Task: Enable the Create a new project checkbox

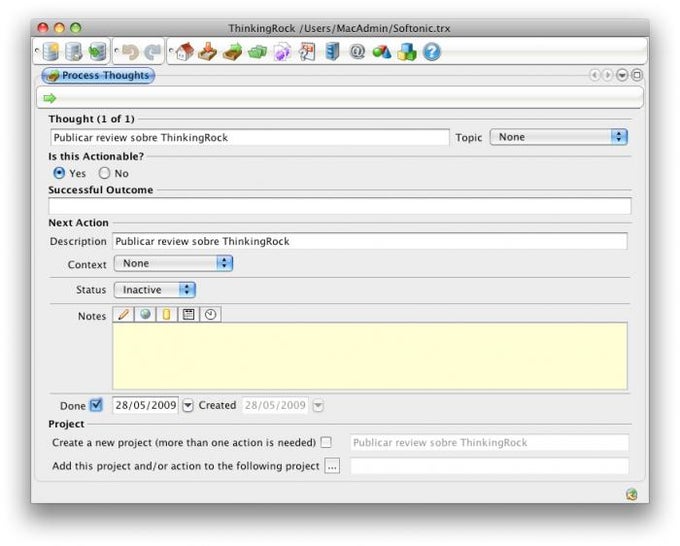Action: coord(326,442)
